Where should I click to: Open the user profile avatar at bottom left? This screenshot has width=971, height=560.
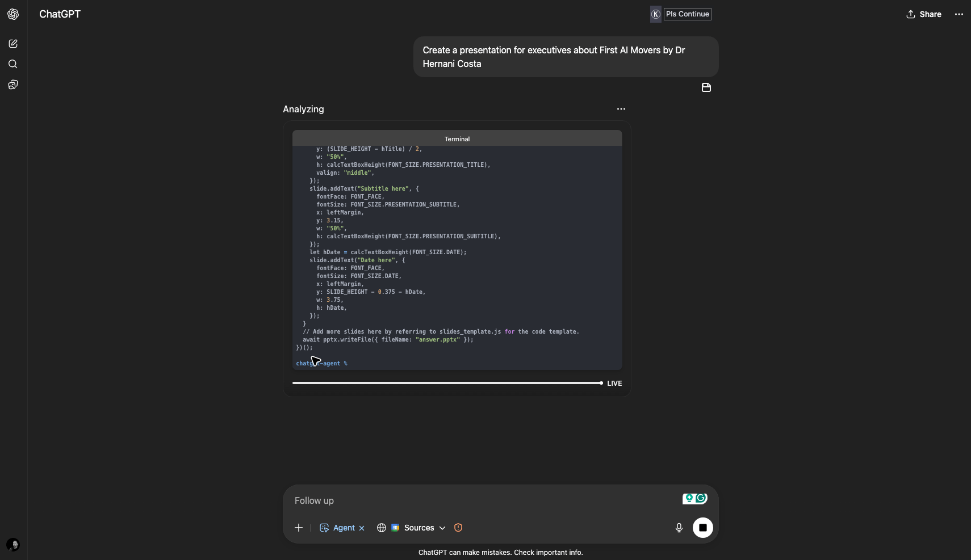pyautogui.click(x=12, y=545)
